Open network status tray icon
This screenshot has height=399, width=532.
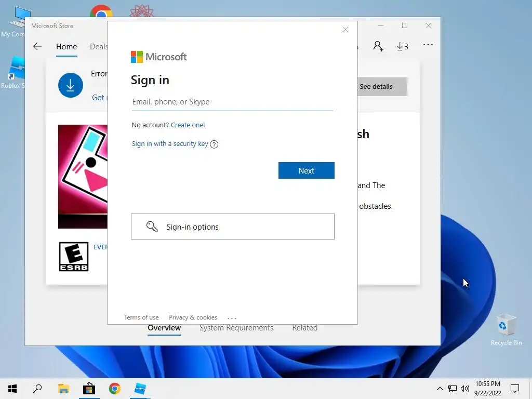[x=453, y=389]
